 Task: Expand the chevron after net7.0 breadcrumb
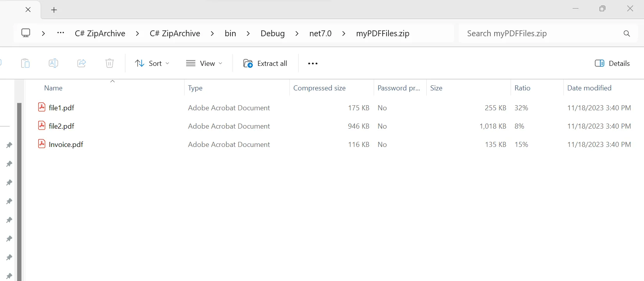tap(344, 34)
